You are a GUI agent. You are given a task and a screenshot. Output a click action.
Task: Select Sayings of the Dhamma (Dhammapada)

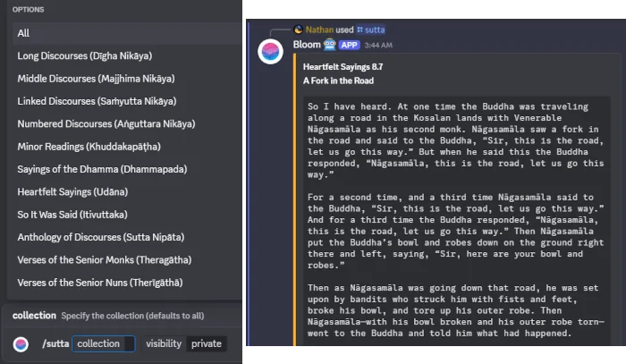tap(126, 169)
